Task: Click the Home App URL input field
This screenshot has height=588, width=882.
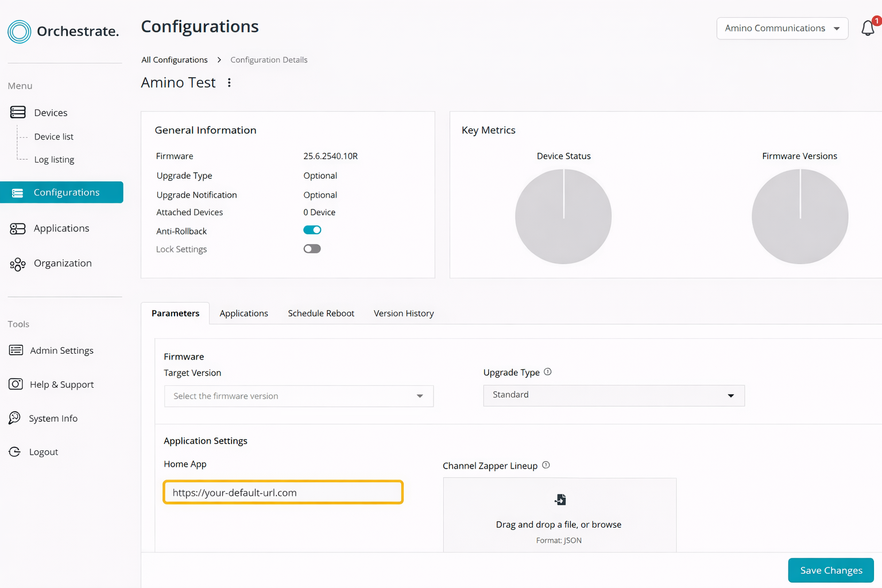Action: pyautogui.click(x=283, y=493)
